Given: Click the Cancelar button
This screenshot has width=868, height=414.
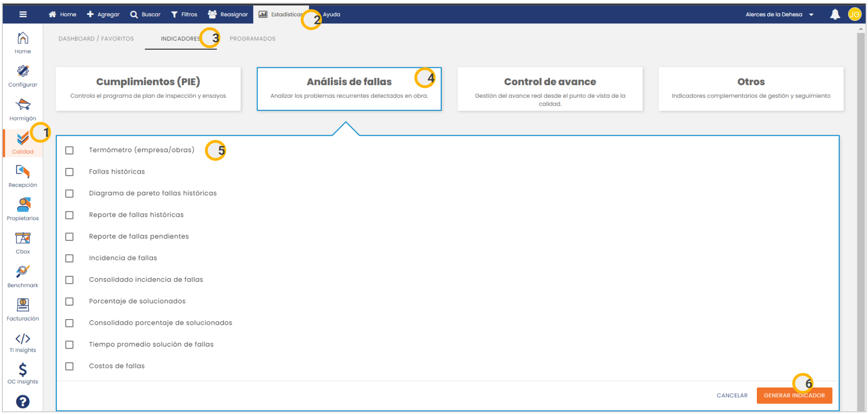Looking at the screenshot, I should 732,396.
